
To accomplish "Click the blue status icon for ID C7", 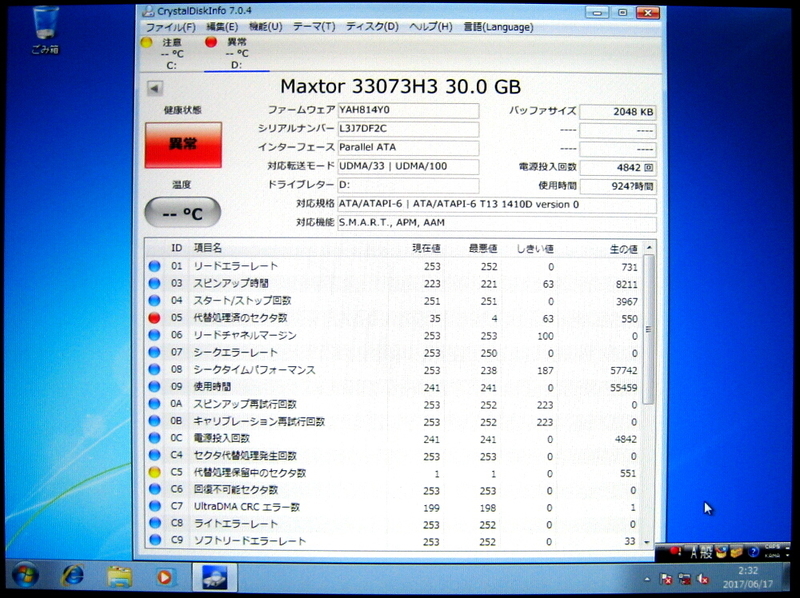I will [155, 507].
